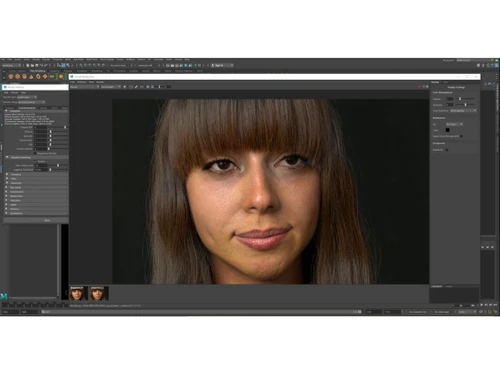Open the Render Using dropdown

click(32, 102)
